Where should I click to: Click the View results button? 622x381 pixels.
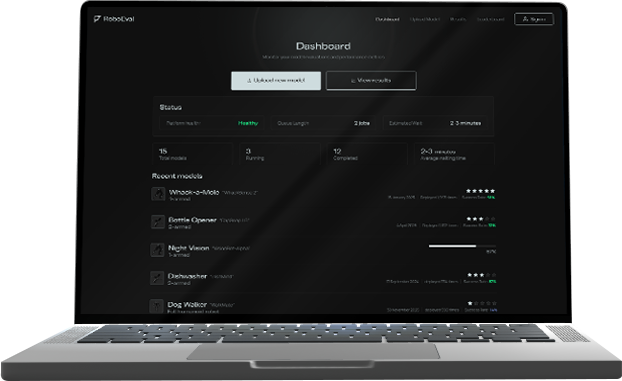click(x=371, y=81)
